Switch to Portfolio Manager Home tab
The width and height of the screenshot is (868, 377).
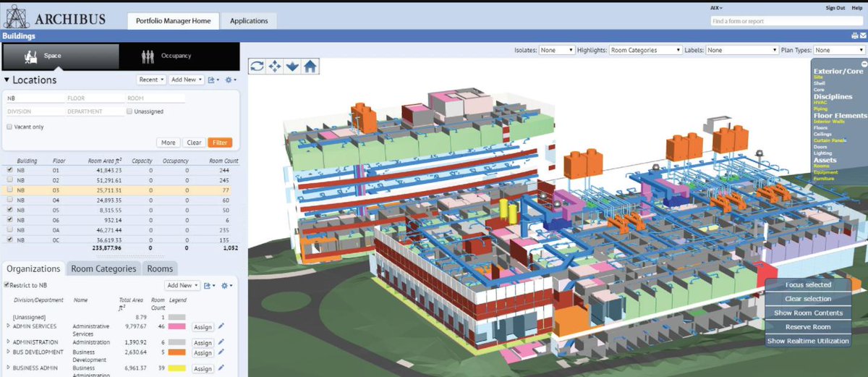click(x=173, y=21)
